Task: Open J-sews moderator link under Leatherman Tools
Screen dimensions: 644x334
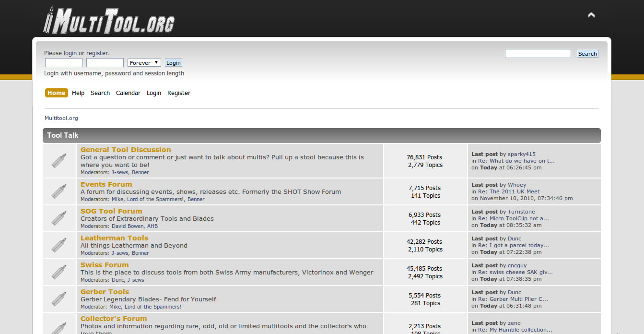Action: 120,253
